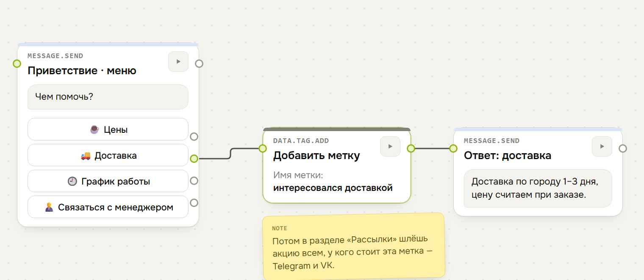Select the Доставка button output port
The width and height of the screenshot is (644, 280).
point(194,159)
